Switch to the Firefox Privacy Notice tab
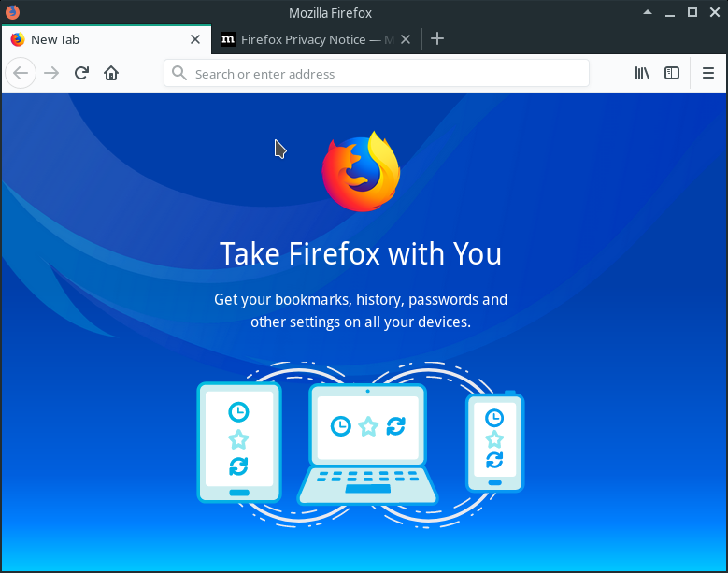 [316, 39]
